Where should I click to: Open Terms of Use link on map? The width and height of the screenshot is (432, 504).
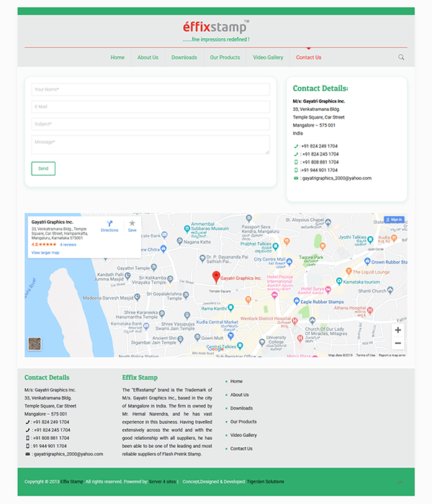point(366,355)
